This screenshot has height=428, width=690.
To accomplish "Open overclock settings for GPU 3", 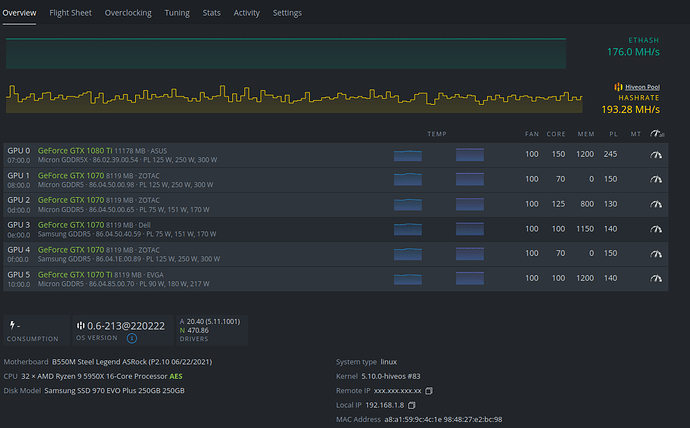I will coord(656,229).
